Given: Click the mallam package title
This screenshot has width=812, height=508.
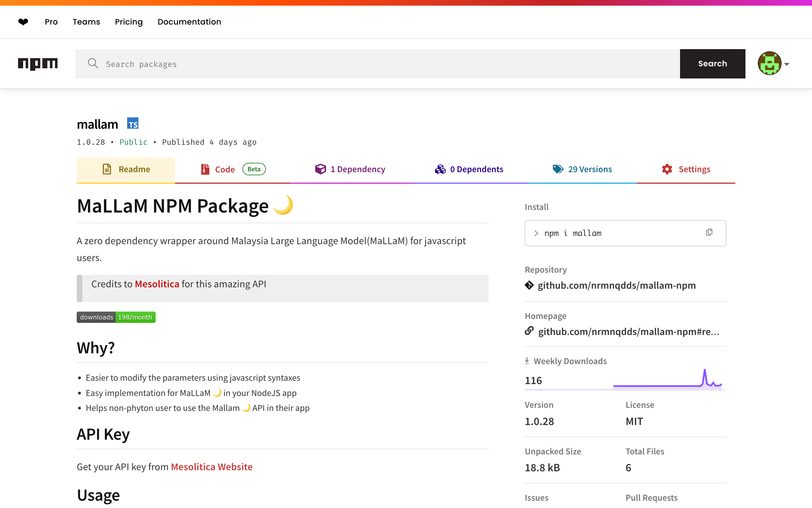Looking at the screenshot, I should (97, 124).
